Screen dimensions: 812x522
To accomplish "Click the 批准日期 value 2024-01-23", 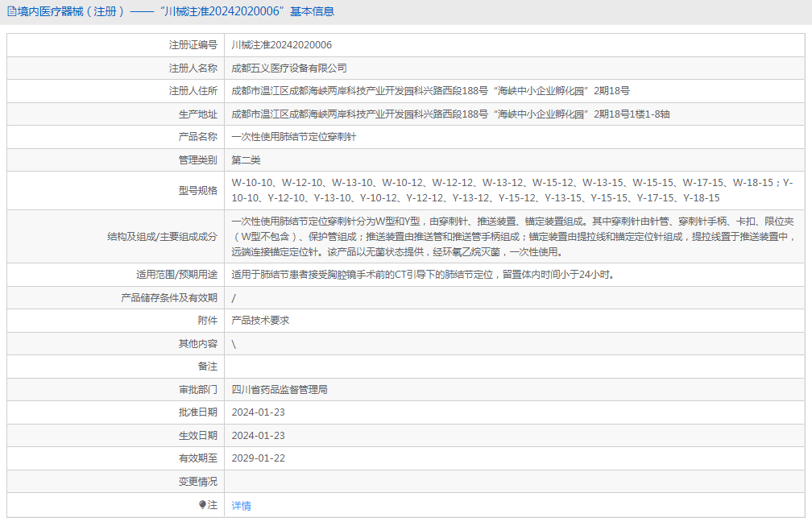I will click(x=259, y=412).
